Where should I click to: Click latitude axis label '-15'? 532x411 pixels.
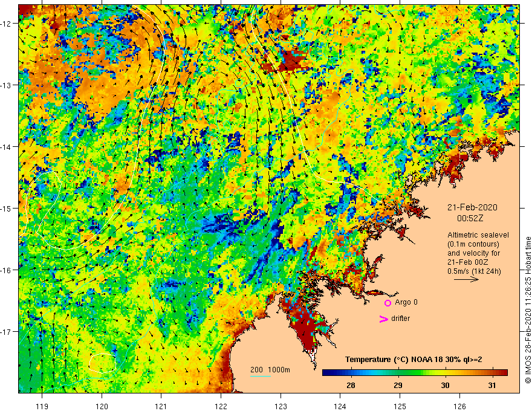(x=6, y=208)
